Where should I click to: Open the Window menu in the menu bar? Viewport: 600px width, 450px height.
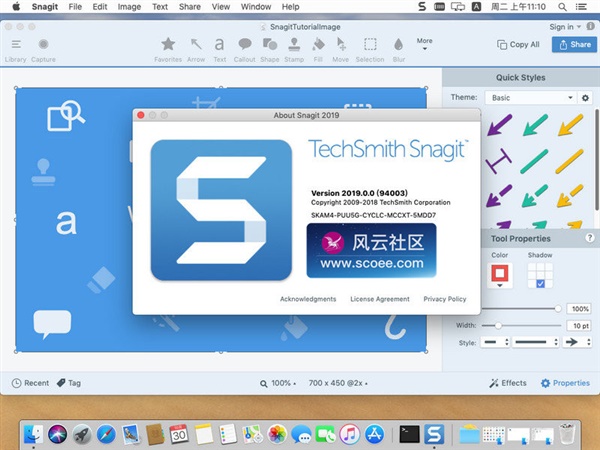[256, 7]
